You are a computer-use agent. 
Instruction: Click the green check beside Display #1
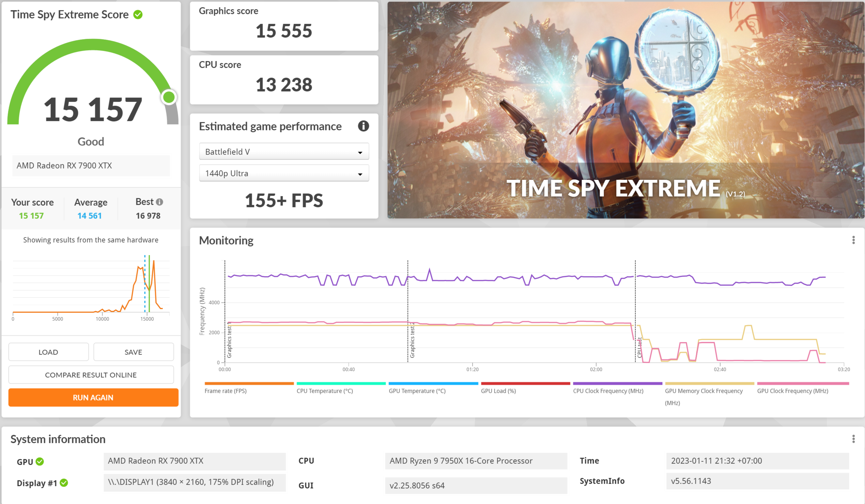(64, 483)
